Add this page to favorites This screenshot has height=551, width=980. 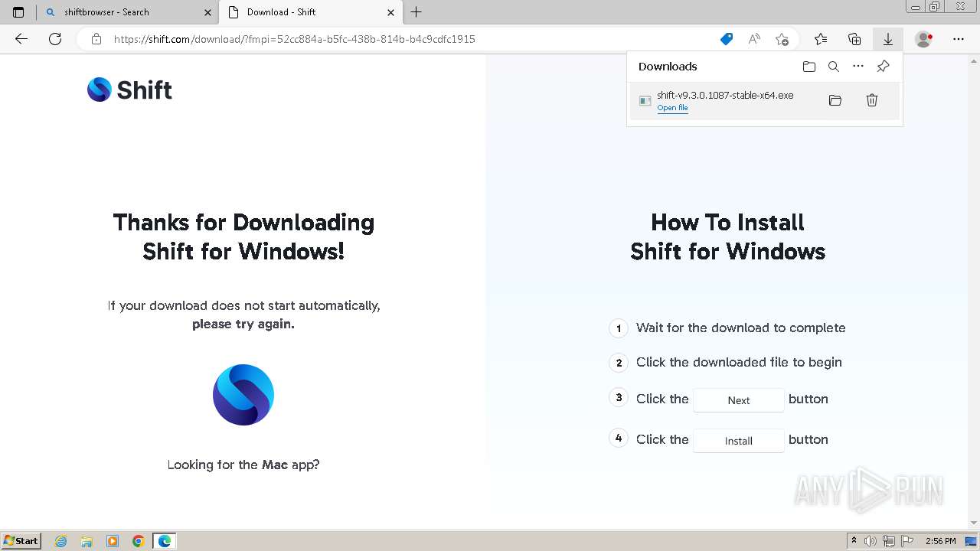click(782, 39)
